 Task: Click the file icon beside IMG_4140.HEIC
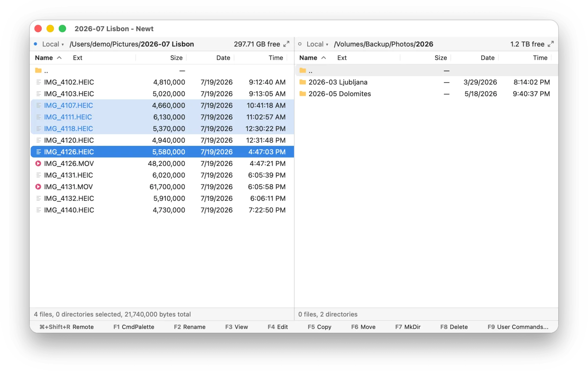point(38,210)
